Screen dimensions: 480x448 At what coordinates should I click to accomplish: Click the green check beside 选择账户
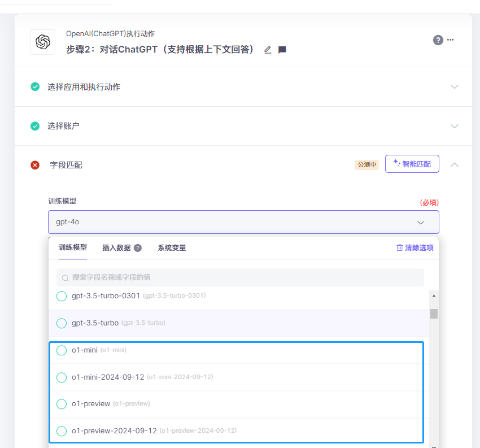[x=35, y=126]
